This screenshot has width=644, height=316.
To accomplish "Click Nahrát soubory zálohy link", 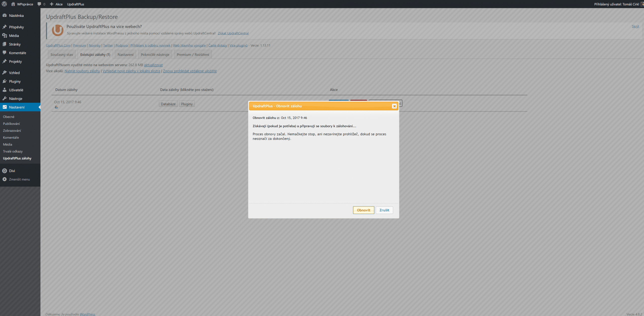I will (x=82, y=71).
